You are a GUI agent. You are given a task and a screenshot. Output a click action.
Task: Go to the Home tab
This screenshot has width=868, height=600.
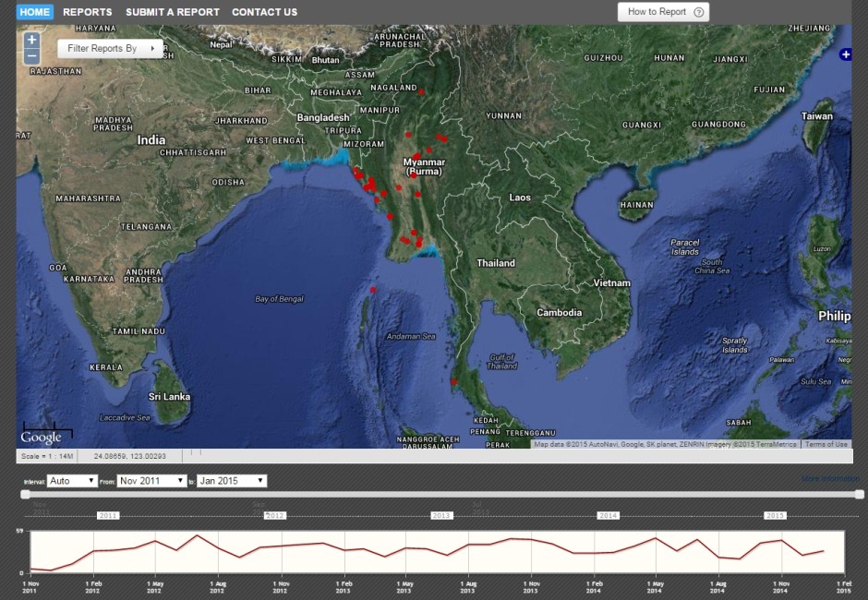(x=35, y=12)
